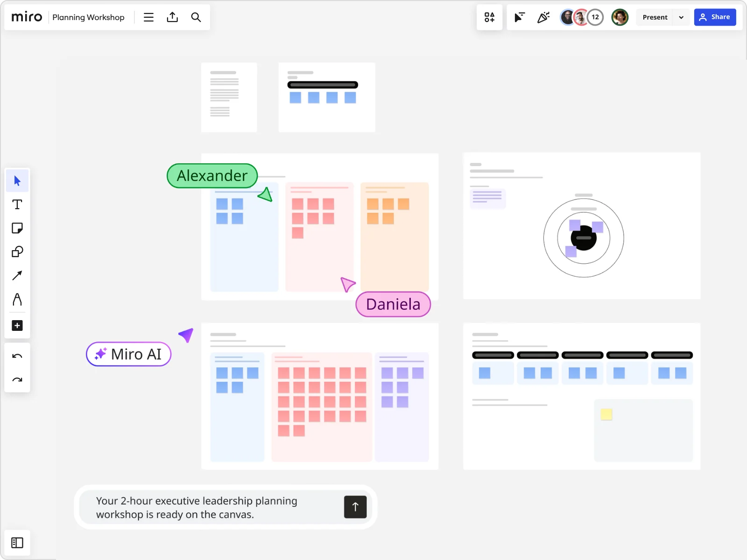Select the frame with four blue squares
Viewport: 747px width, 560px height.
(327, 97)
